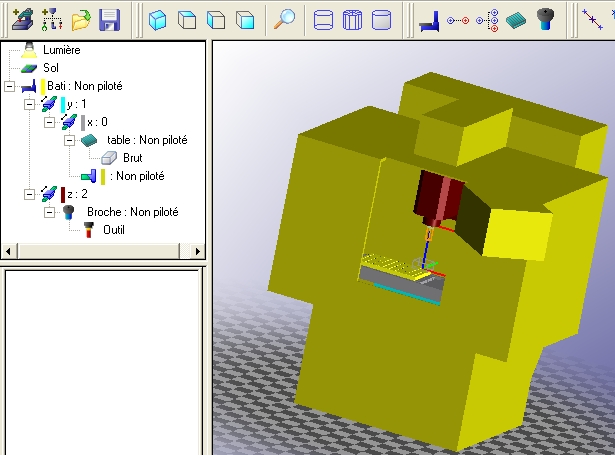Collapse the table node

(x=69, y=140)
